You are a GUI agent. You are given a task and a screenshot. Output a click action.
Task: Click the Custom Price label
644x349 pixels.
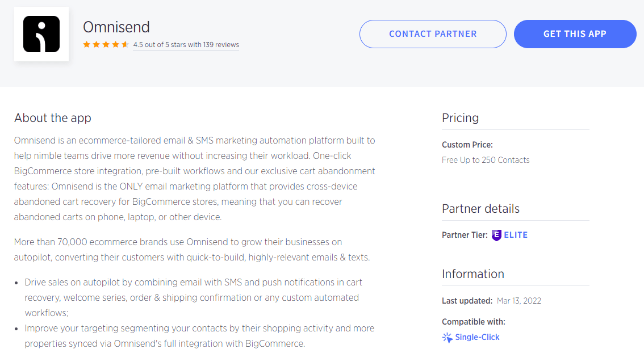(x=467, y=145)
